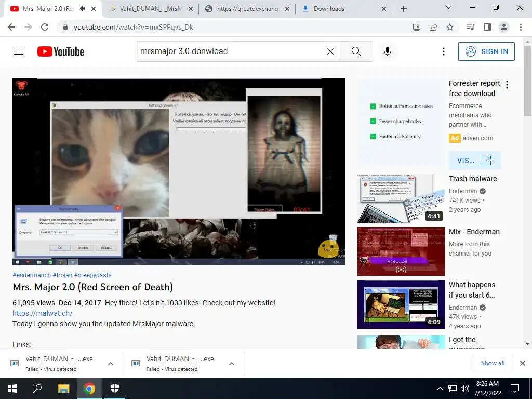Click the Trash malware video title
The width and height of the screenshot is (532, 399).
pos(473,179)
